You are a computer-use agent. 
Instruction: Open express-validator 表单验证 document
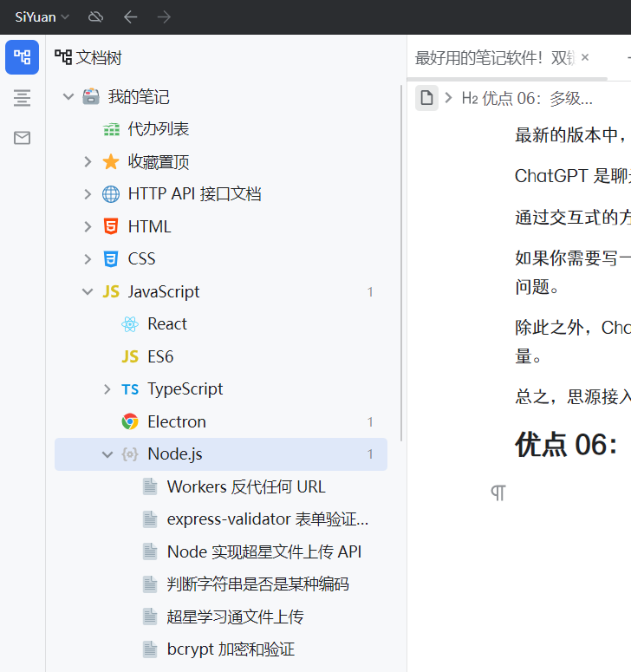268,519
